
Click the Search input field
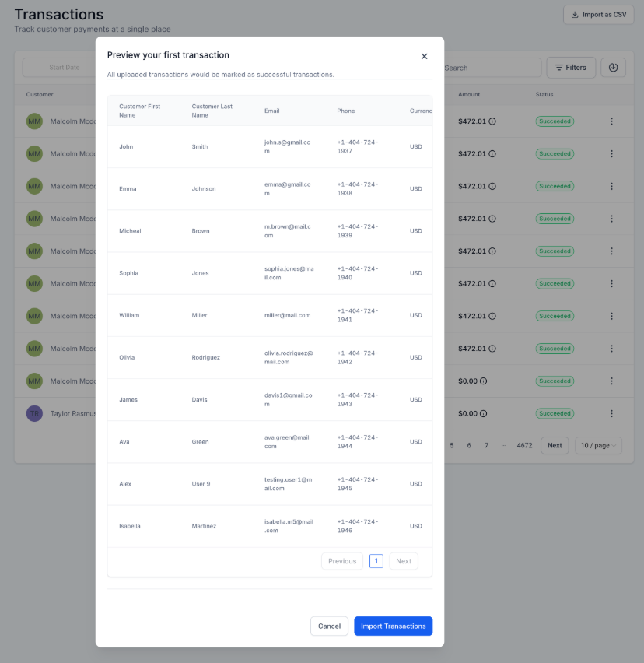[490, 68]
